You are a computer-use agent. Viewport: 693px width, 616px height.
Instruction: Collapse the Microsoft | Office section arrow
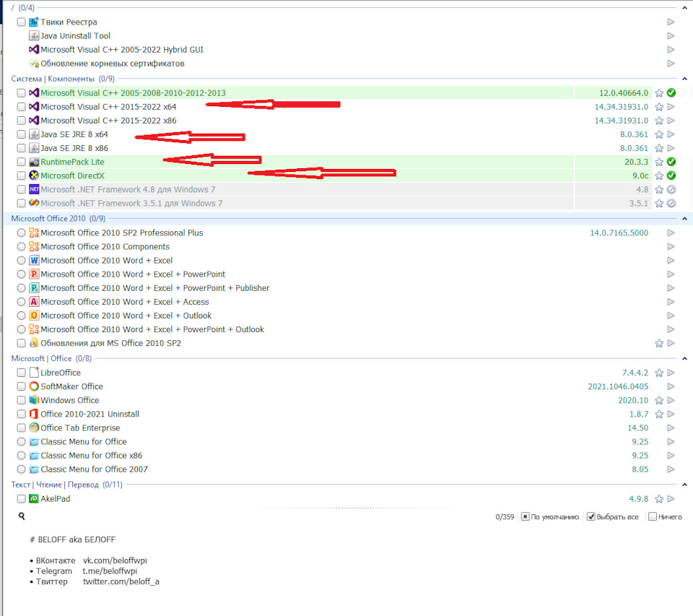[684, 358]
